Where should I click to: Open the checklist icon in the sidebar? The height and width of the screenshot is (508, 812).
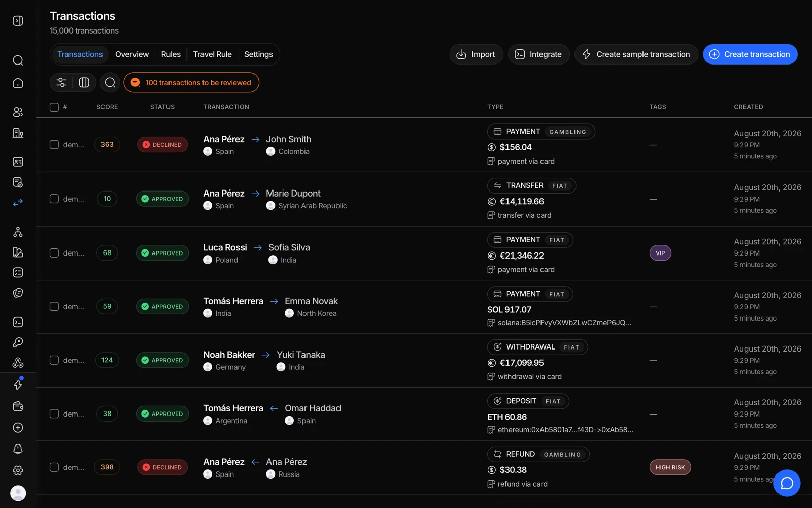[x=18, y=272]
